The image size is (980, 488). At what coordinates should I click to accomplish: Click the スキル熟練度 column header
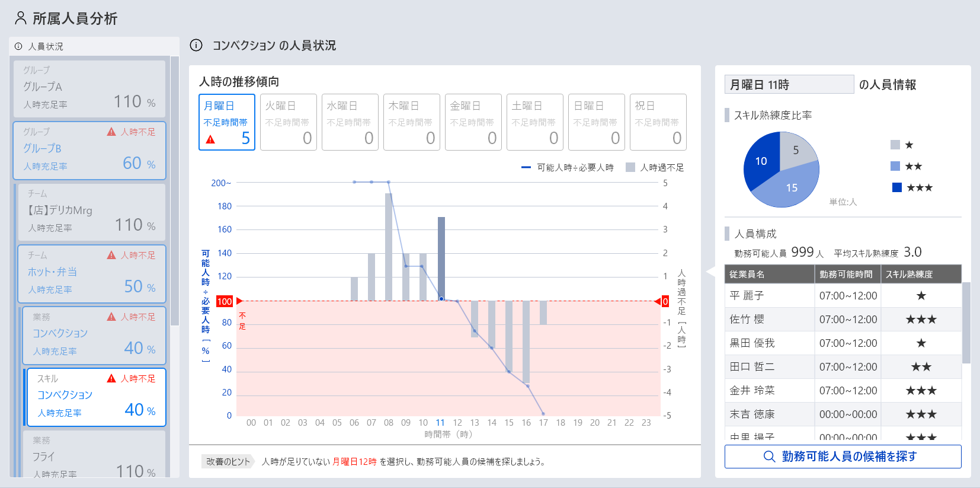pyautogui.click(x=921, y=274)
